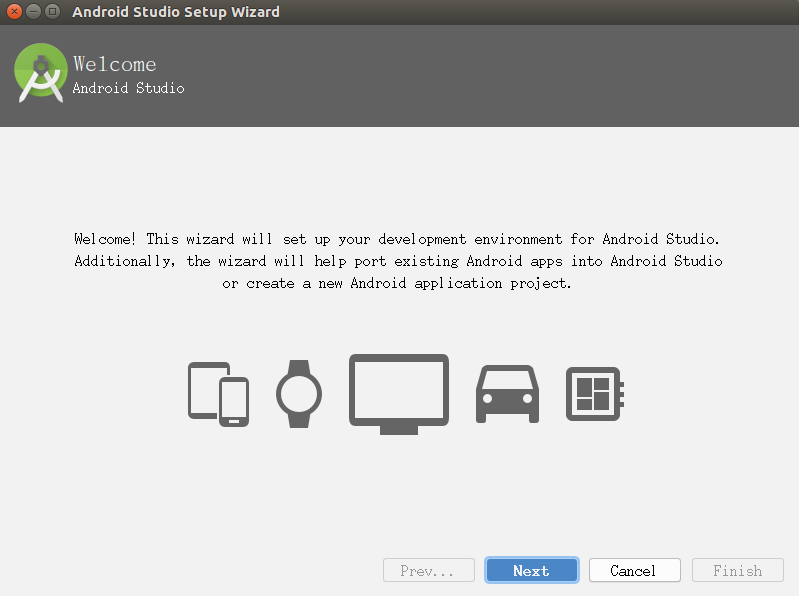The width and height of the screenshot is (799, 596).
Task: Click the disabled Prev button
Action: [429, 570]
